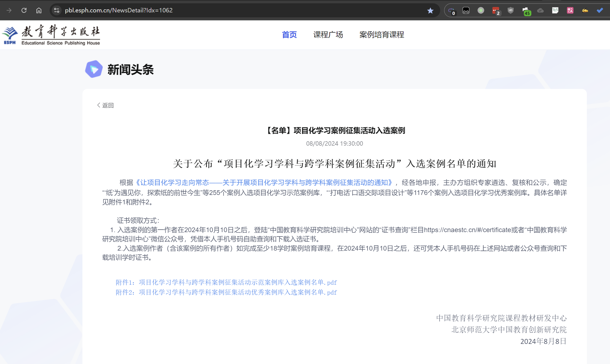
Task: Select the 首页 navigation tab
Action: 289,35
